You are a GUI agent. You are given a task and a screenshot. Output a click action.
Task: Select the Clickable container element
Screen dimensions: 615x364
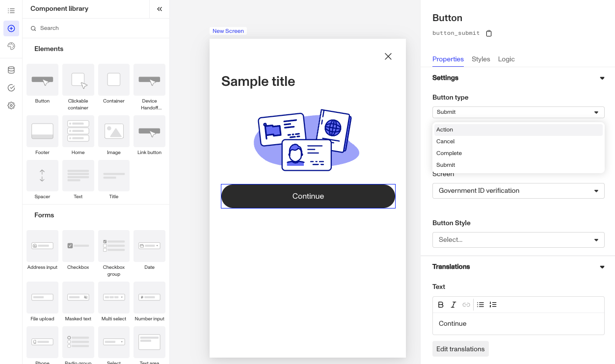point(78,87)
